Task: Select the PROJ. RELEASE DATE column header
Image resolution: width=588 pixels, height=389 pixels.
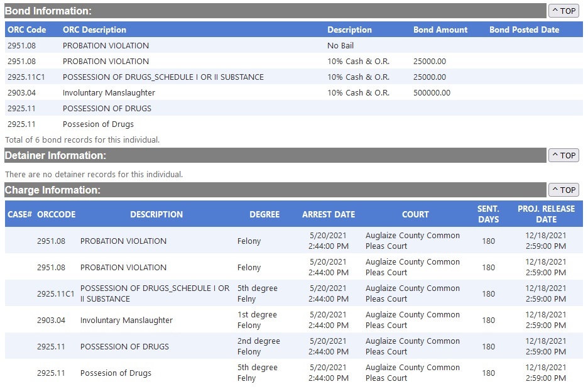Action: coord(546,214)
